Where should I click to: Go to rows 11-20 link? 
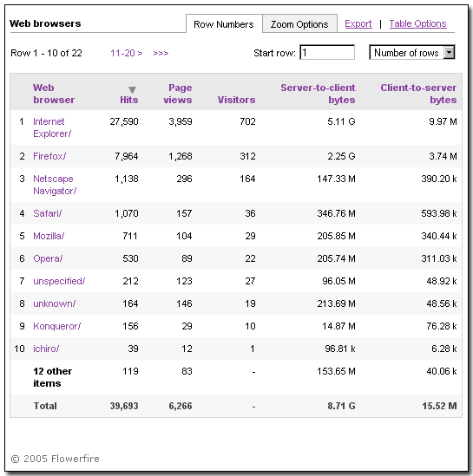coord(127,53)
